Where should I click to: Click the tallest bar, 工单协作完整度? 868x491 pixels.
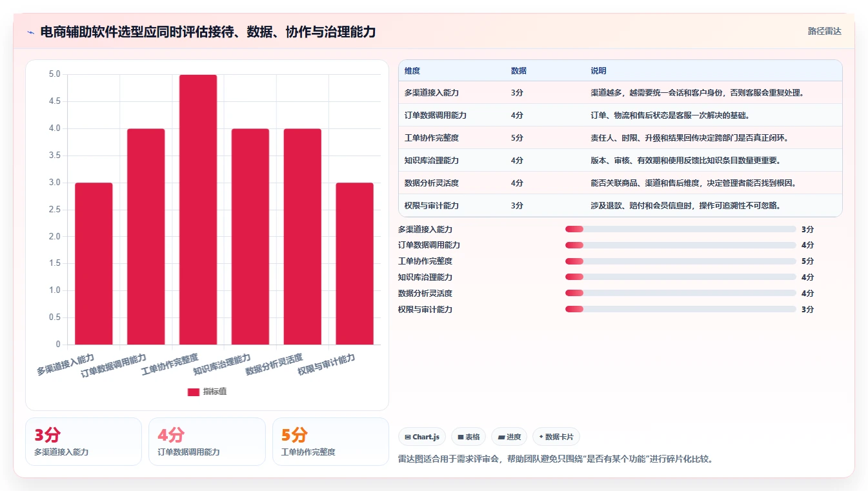[198, 210]
